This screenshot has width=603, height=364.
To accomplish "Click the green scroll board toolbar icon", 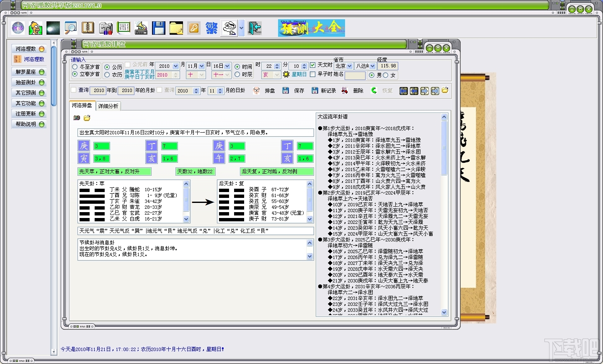I will [124, 28].
